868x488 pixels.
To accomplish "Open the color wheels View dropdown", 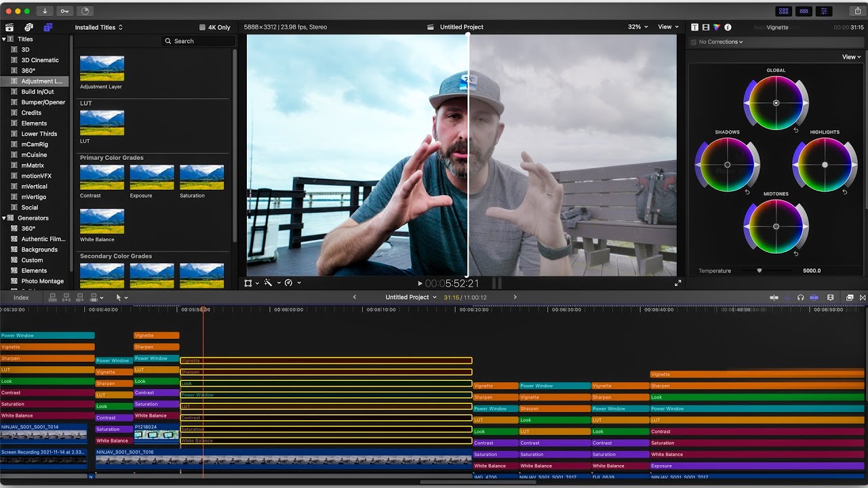I will pyautogui.click(x=852, y=57).
